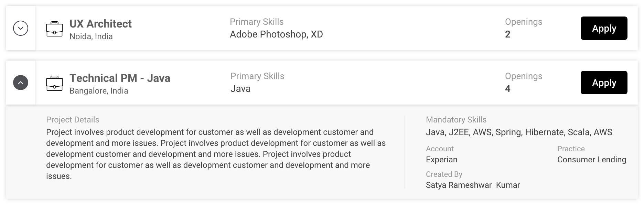The width and height of the screenshot is (644, 205).
Task: Click the Java primary skill value
Action: tap(240, 89)
